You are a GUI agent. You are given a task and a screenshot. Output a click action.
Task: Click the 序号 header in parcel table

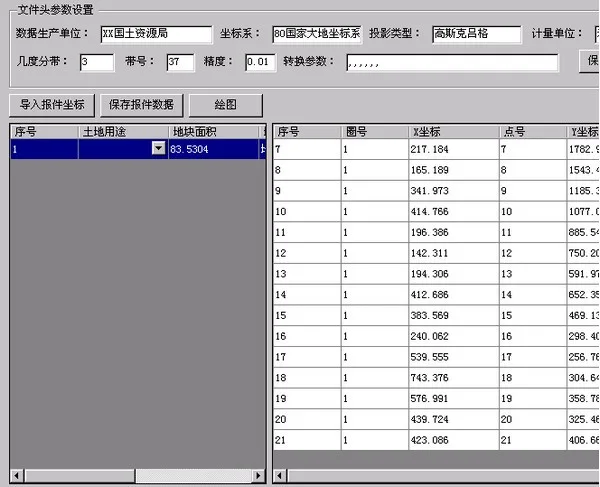(44, 132)
